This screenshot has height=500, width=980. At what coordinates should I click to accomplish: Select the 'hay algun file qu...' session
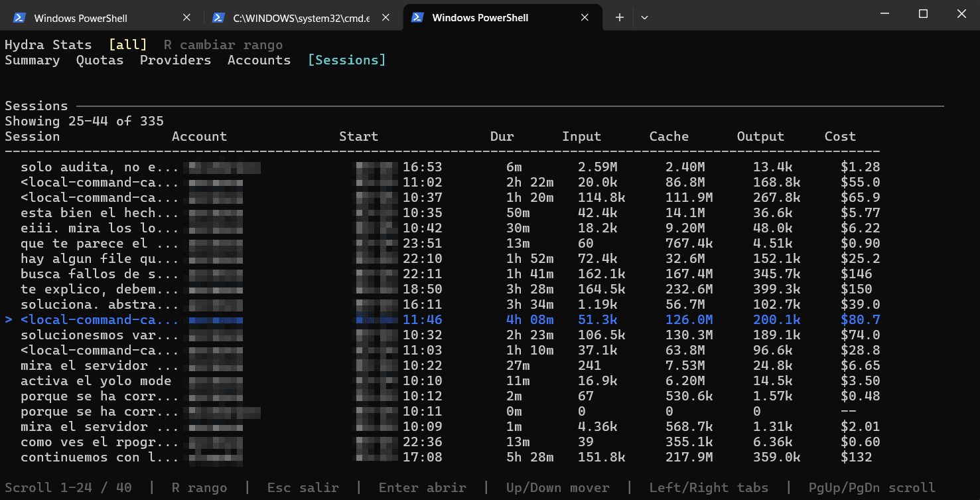[x=443, y=258]
